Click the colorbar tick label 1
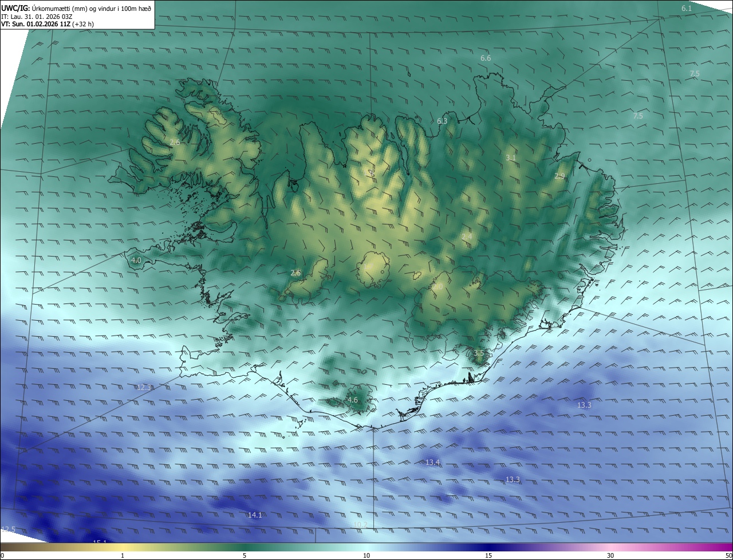The height and width of the screenshot is (560, 733). click(x=123, y=555)
